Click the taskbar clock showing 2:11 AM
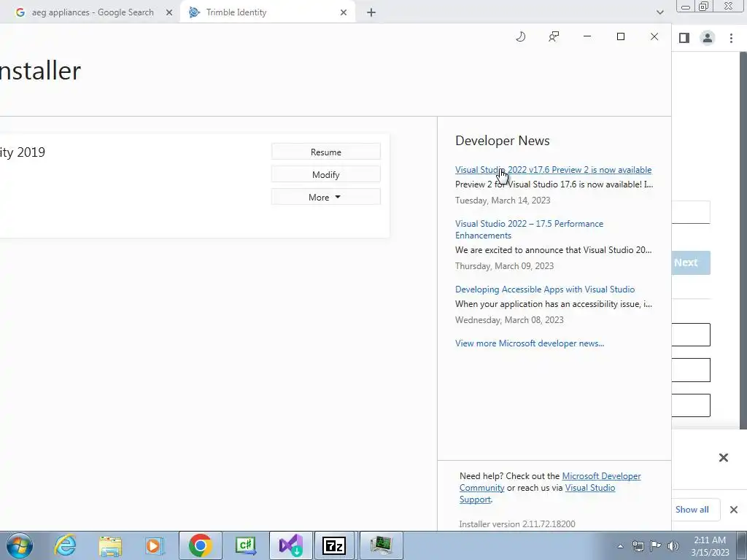 (x=710, y=546)
